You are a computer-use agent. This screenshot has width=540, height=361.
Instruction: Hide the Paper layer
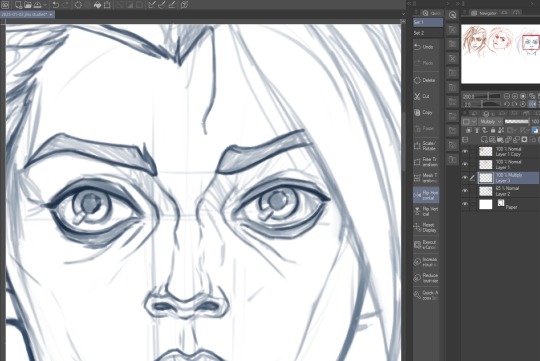465,204
